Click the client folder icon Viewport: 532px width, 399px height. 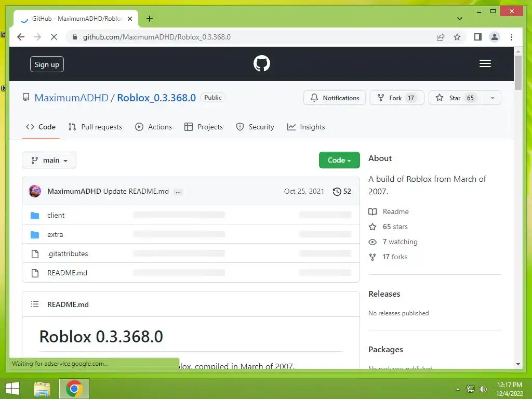35,216
